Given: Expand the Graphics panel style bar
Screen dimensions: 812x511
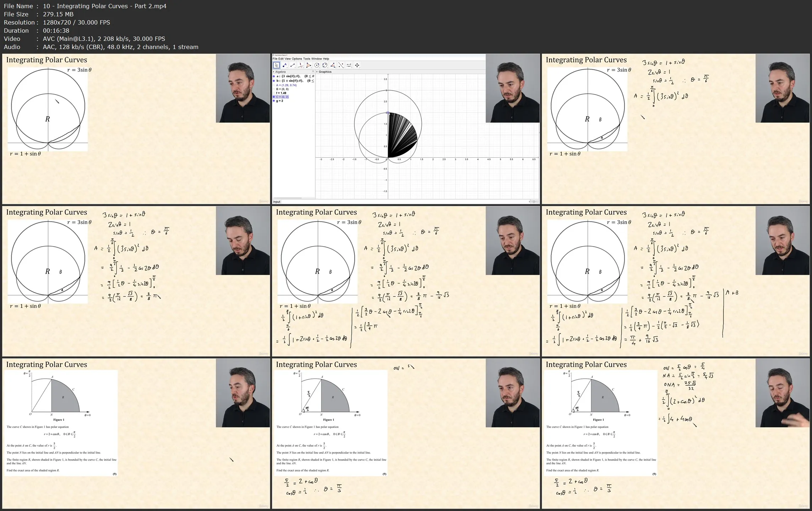Looking at the screenshot, I should click(317, 72).
